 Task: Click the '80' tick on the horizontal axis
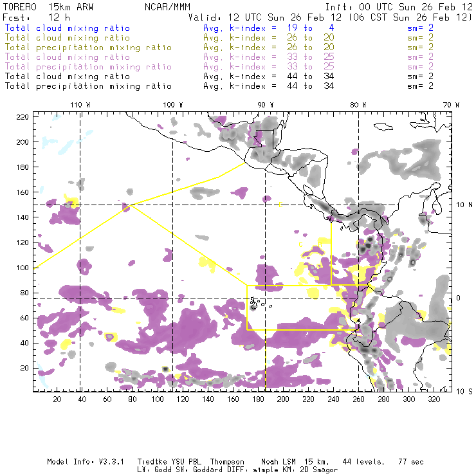point(132,399)
